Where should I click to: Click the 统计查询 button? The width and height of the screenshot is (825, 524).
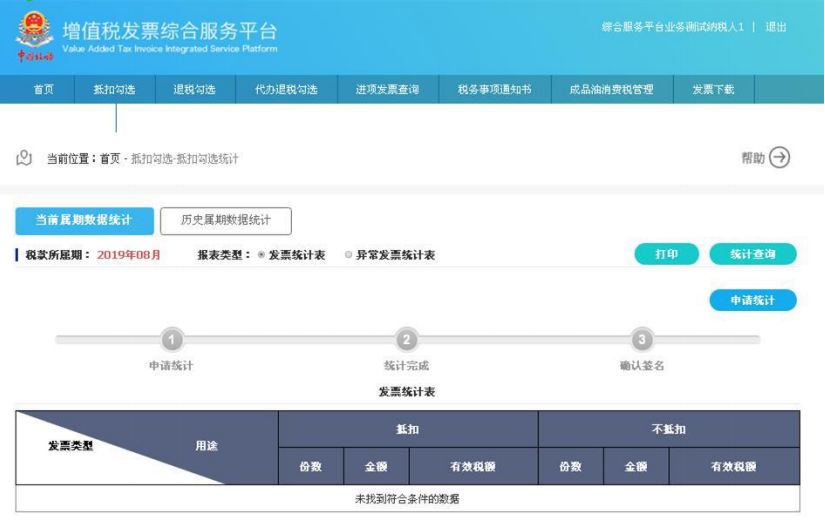[753, 254]
